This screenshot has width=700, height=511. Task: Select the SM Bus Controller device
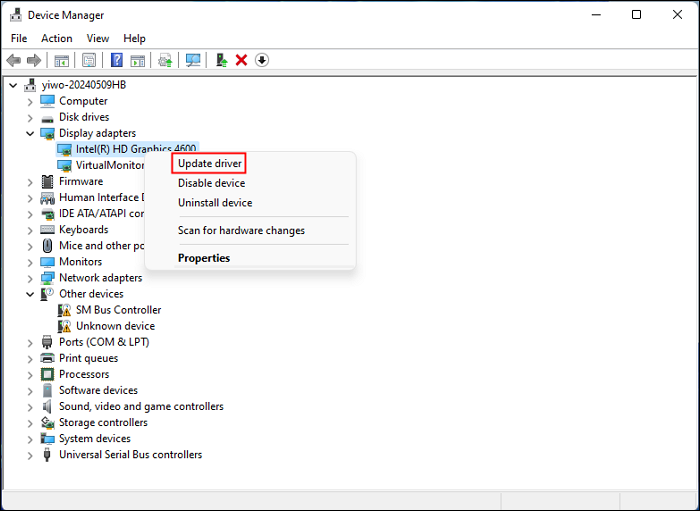118,310
